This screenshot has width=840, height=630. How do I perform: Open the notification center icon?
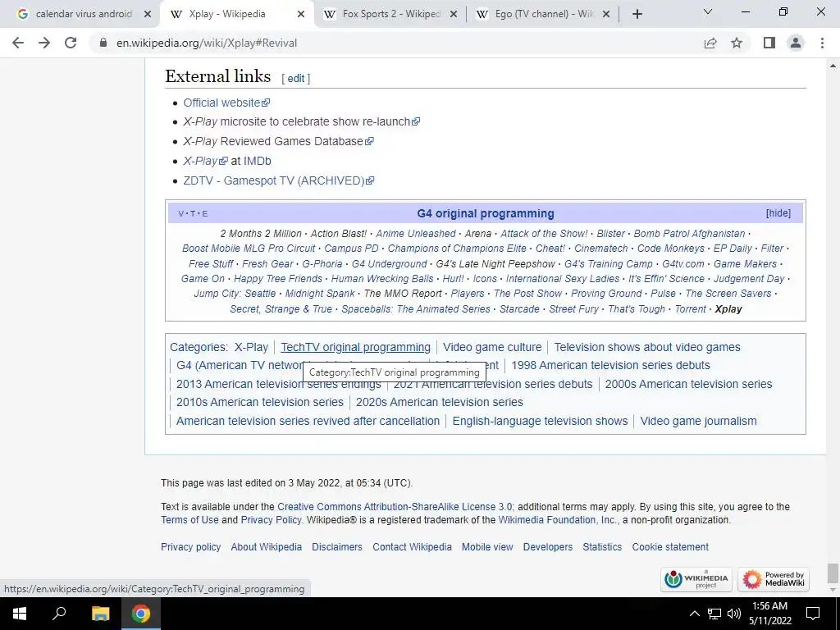(x=813, y=614)
